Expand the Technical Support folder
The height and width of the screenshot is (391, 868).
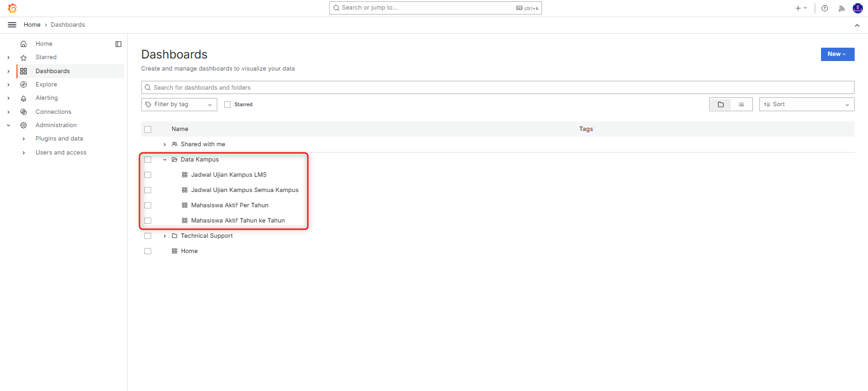(165, 236)
